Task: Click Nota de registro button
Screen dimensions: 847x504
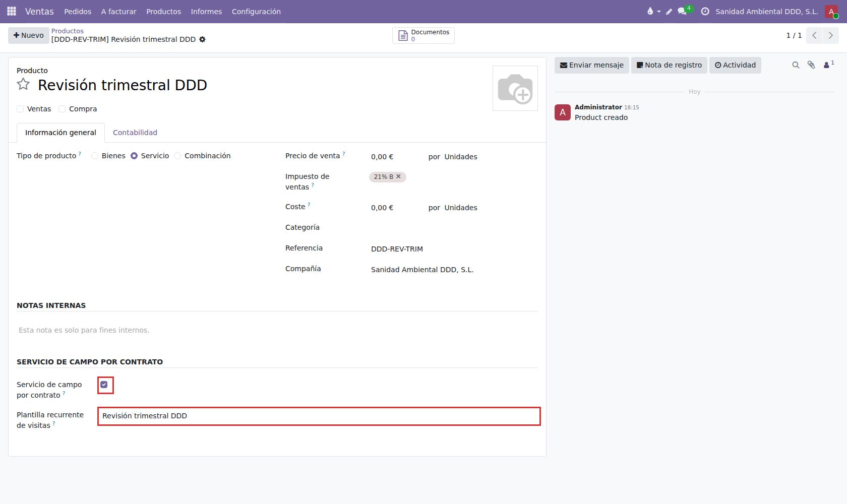Action: 669,65
